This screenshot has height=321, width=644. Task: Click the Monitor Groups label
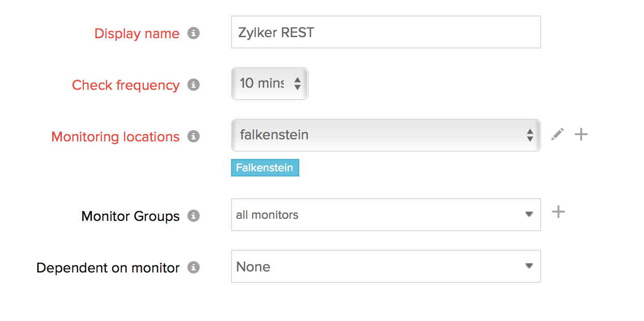(x=130, y=216)
